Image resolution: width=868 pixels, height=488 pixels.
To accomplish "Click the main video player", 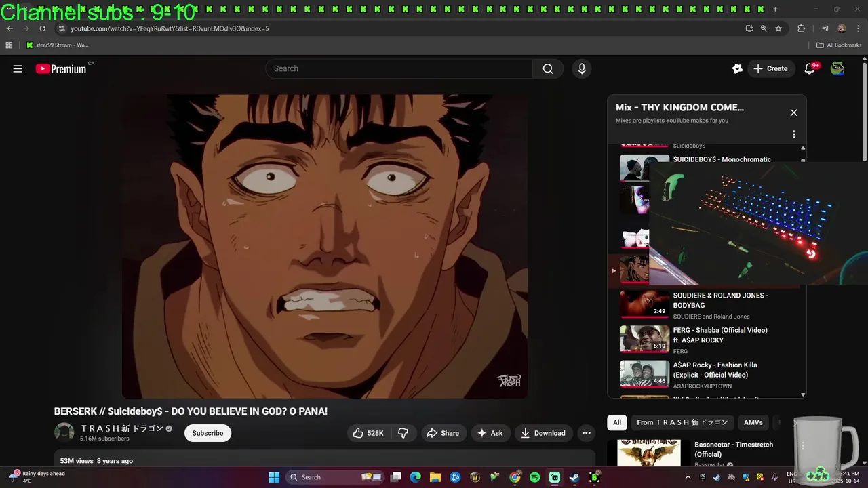I will pyautogui.click(x=325, y=247).
